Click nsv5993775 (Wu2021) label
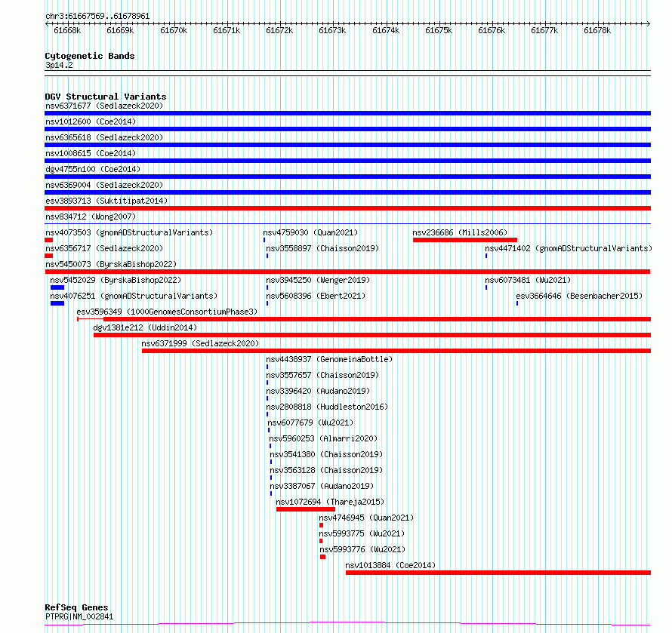This screenshot has height=633, width=672. 362,533
